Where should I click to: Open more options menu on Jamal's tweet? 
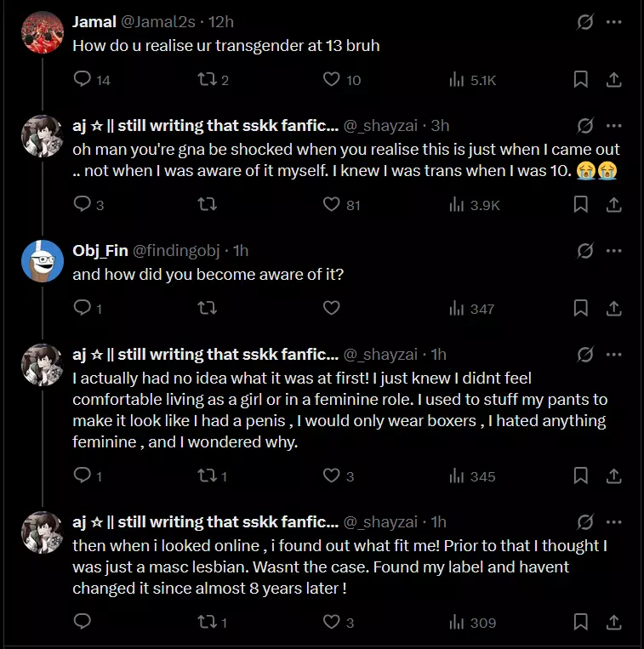click(x=613, y=22)
